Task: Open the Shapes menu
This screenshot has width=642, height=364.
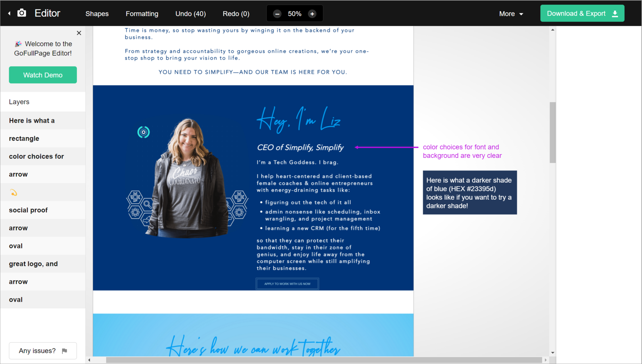Action: 97,14
